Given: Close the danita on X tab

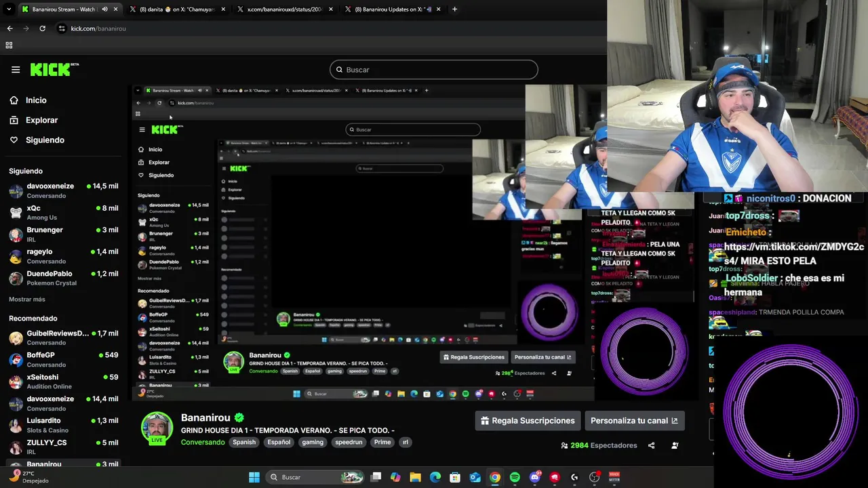Looking at the screenshot, I should (223, 9).
